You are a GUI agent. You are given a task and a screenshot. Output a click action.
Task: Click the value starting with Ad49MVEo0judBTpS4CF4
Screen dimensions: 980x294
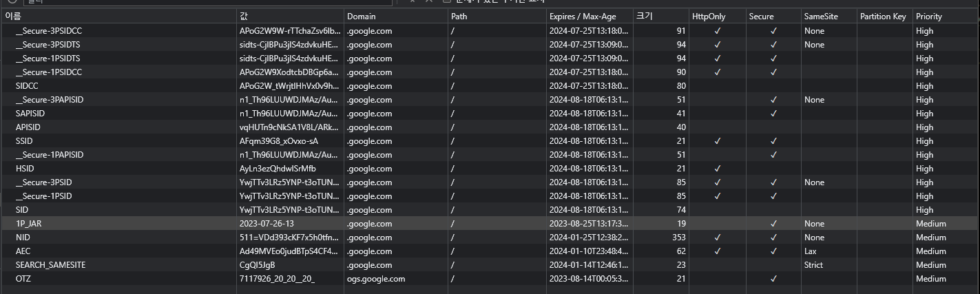coord(289,251)
